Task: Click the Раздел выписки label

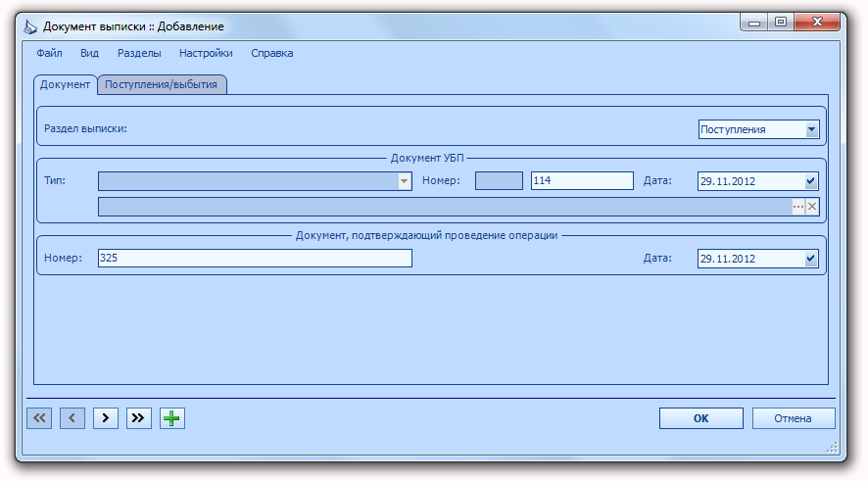Action: (x=86, y=128)
